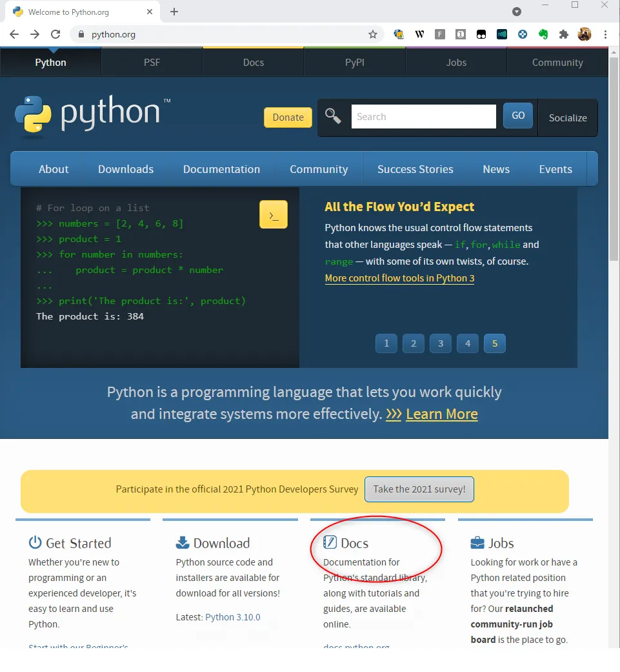Click the Take the 2021 survey button
The height and width of the screenshot is (672, 620).
[419, 489]
